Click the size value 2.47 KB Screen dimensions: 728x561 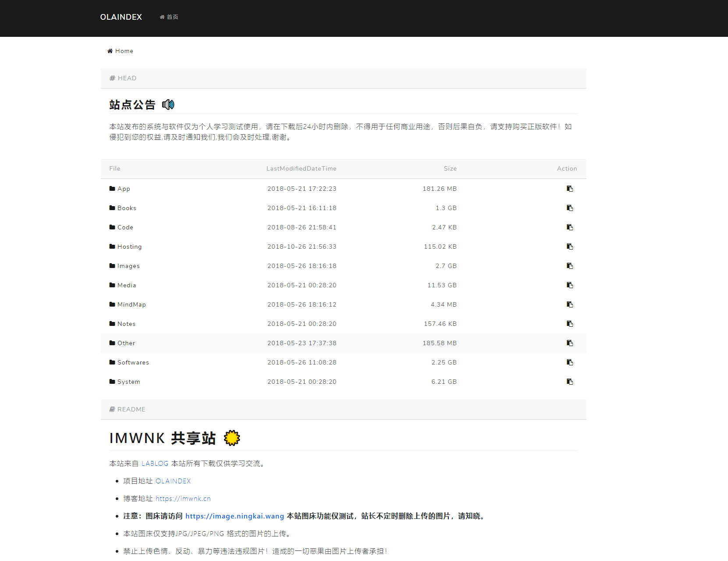[444, 227]
